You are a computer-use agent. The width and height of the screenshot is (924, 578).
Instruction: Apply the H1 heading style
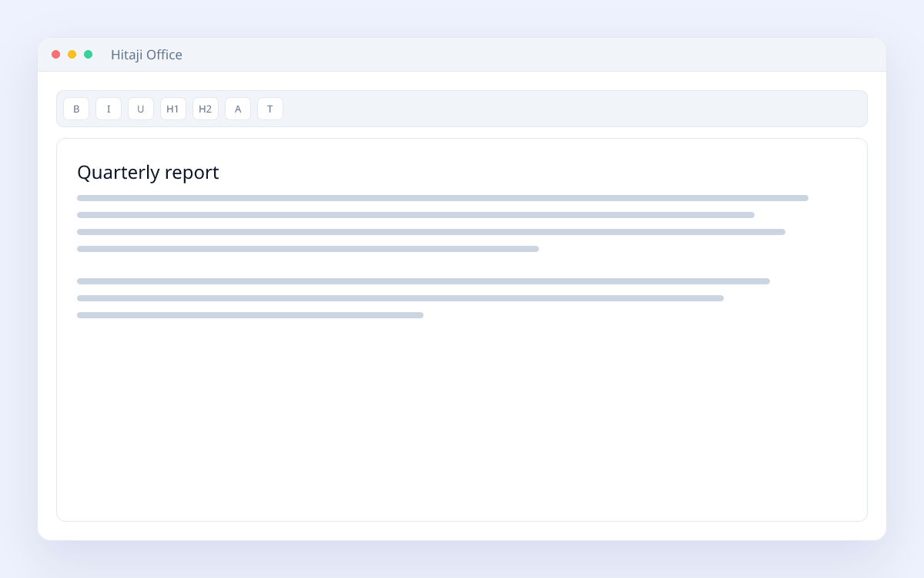click(x=173, y=109)
